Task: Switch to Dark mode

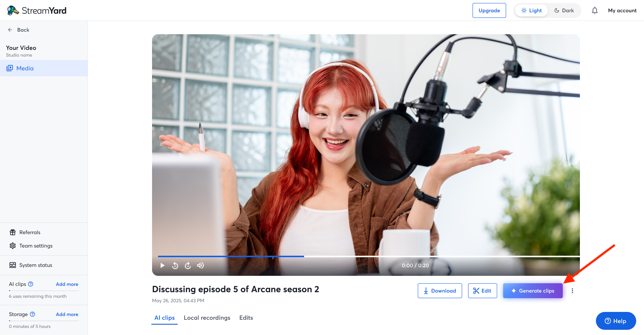Action: (564, 10)
